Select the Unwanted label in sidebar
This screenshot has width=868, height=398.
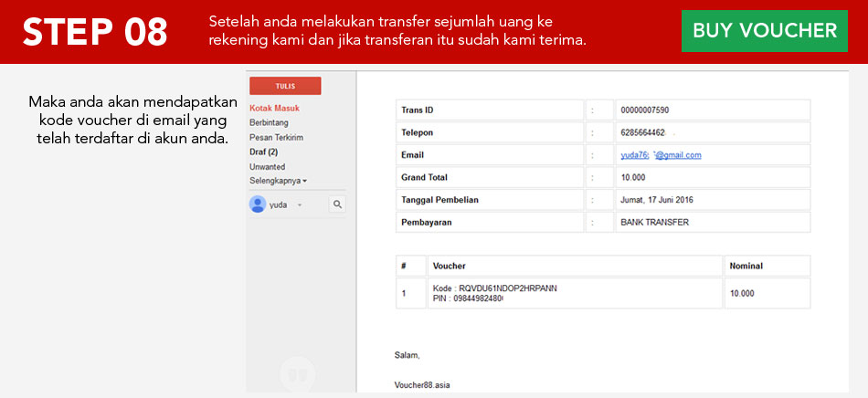pos(267,167)
